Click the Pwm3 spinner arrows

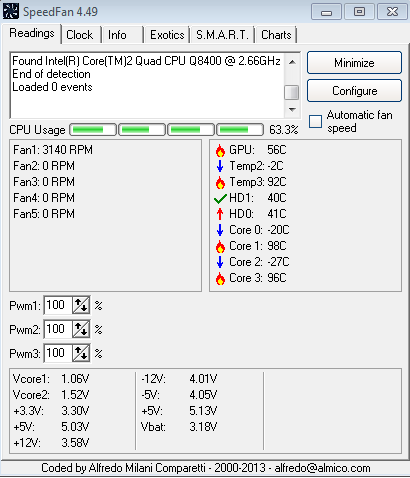(81, 353)
